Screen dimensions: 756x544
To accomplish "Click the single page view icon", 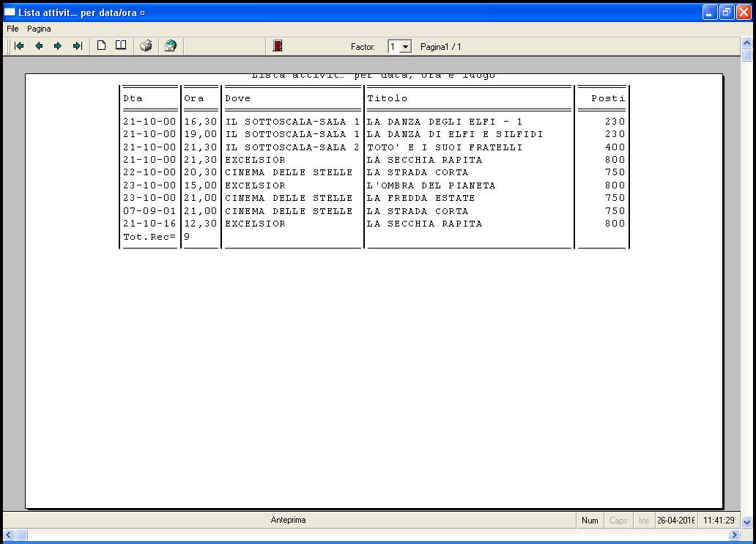I will coord(101,46).
